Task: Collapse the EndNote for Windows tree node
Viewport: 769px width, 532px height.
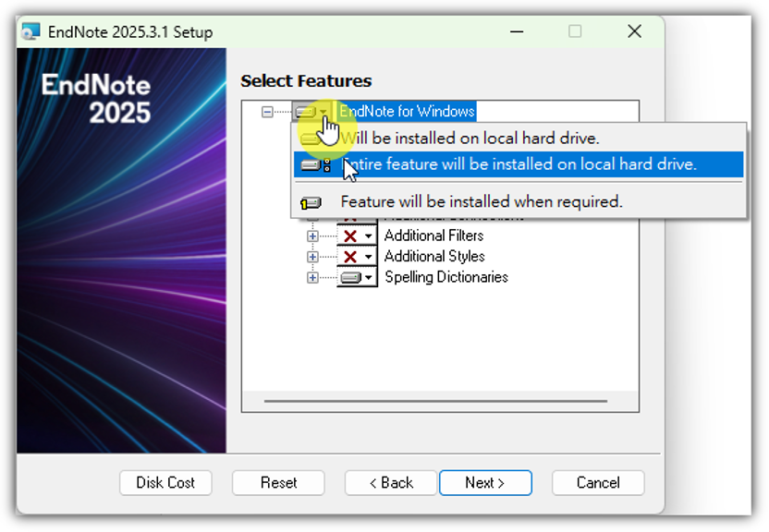Action: [x=267, y=112]
